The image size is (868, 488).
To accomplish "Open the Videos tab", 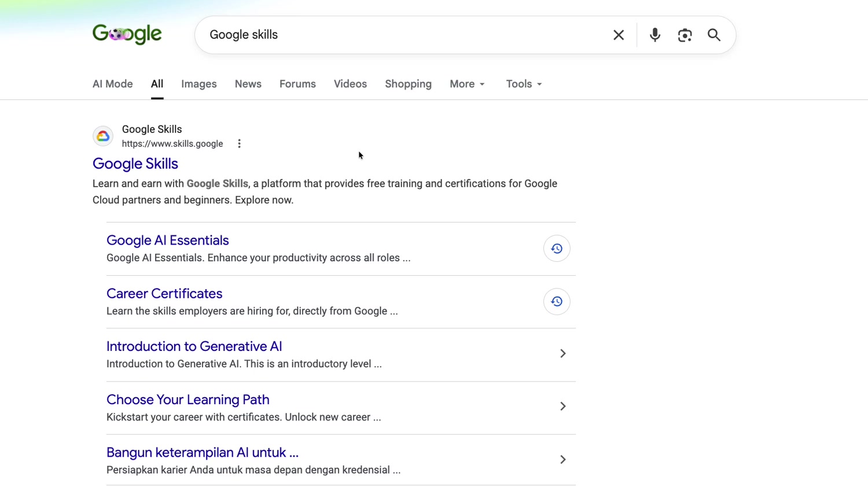I will (x=350, y=84).
